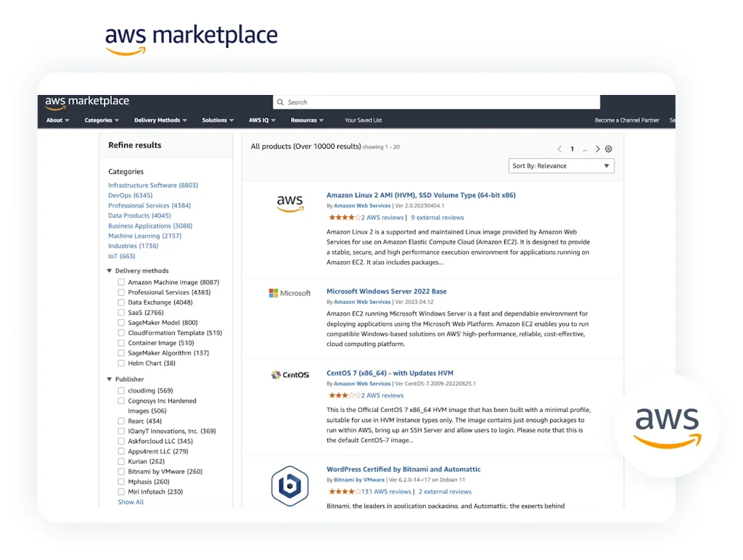Open the Solutions navigation menu
Image resolution: width=743 pixels, height=560 pixels.
[218, 120]
